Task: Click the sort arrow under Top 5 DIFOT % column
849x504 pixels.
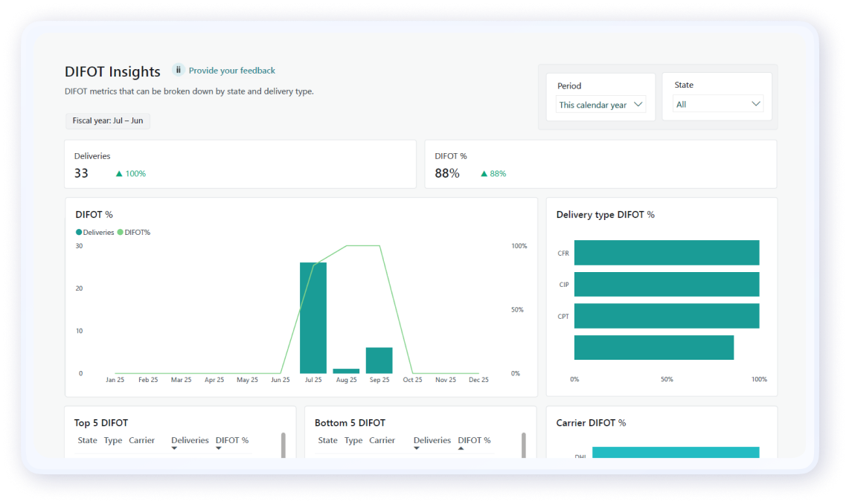Action: (220, 448)
